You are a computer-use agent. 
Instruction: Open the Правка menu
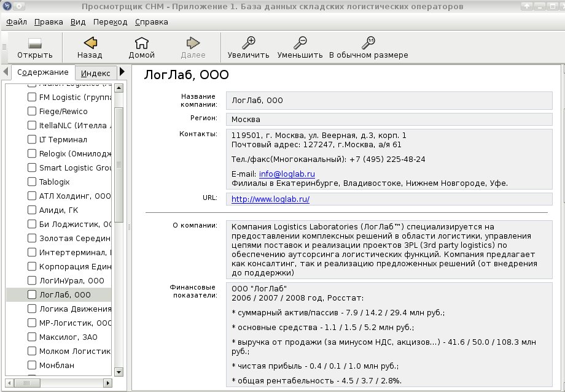(49, 22)
